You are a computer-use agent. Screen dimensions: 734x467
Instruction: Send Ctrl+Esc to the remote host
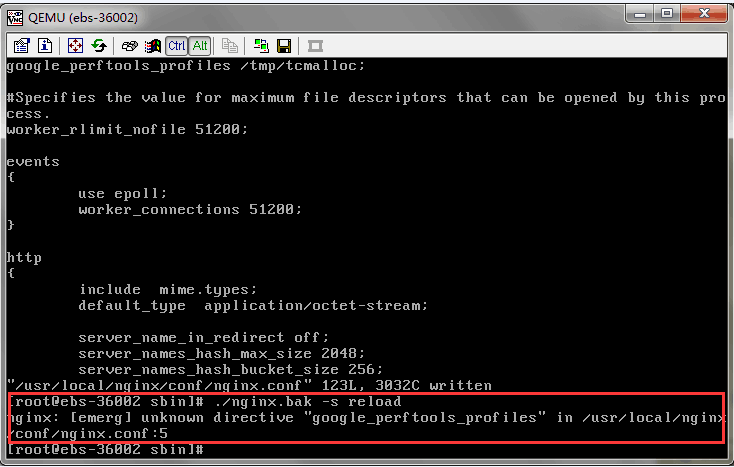pyautogui.click(x=153, y=46)
